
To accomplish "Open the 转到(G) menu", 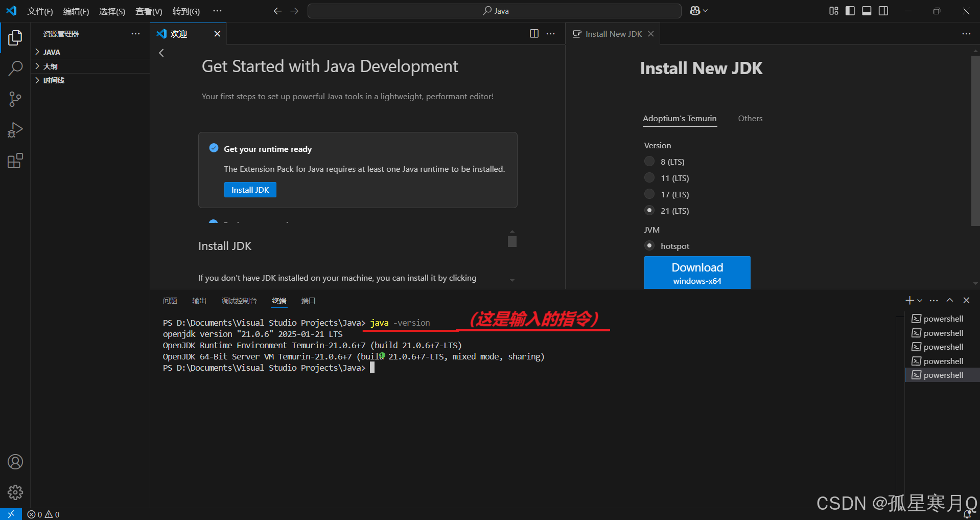I will (186, 11).
